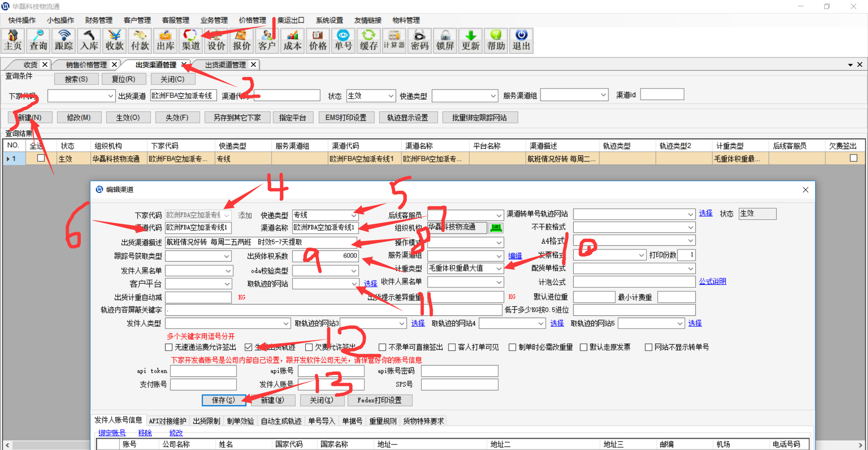Expand the 快递类型 dropdown in edit dialog

(354, 215)
